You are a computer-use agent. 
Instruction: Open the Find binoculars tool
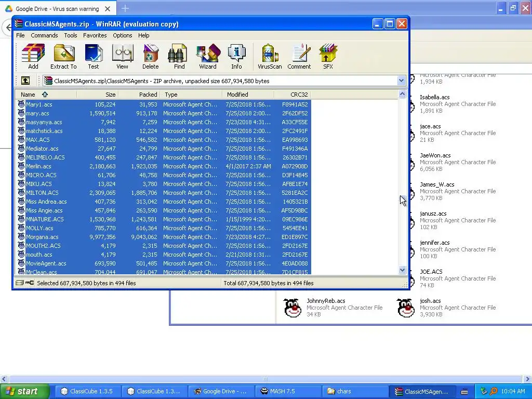pyautogui.click(x=179, y=56)
